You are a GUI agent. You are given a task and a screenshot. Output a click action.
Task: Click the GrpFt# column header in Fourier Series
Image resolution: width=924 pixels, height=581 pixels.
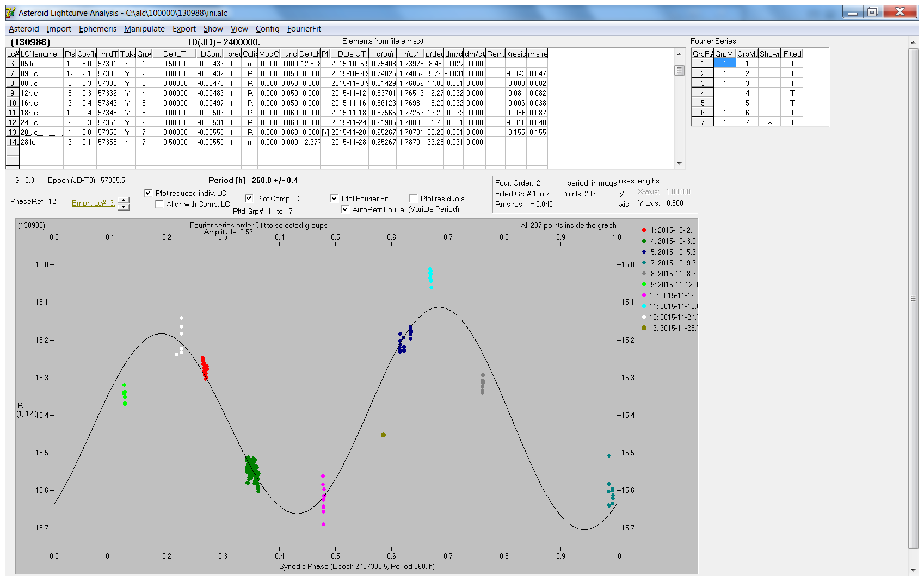[x=703, y=54]
